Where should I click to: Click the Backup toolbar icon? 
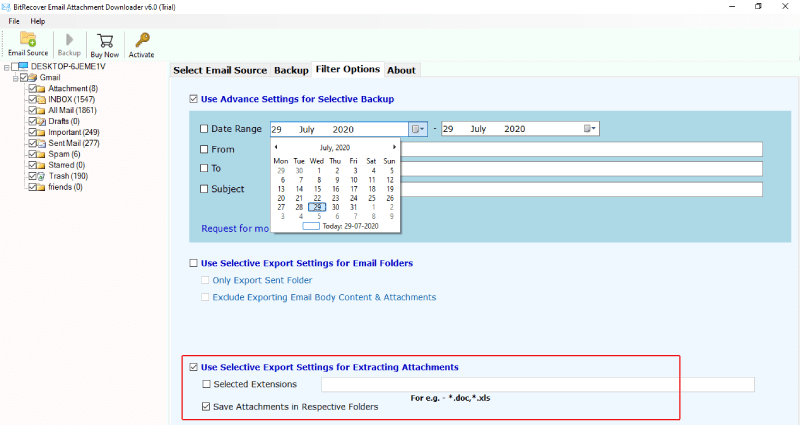point(69,40)
